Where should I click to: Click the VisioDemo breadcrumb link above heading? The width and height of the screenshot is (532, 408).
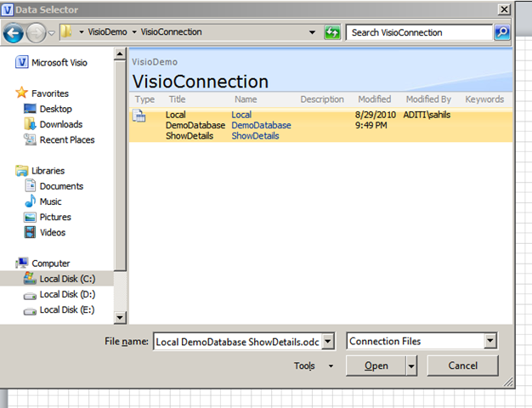(x=155, y=62)
